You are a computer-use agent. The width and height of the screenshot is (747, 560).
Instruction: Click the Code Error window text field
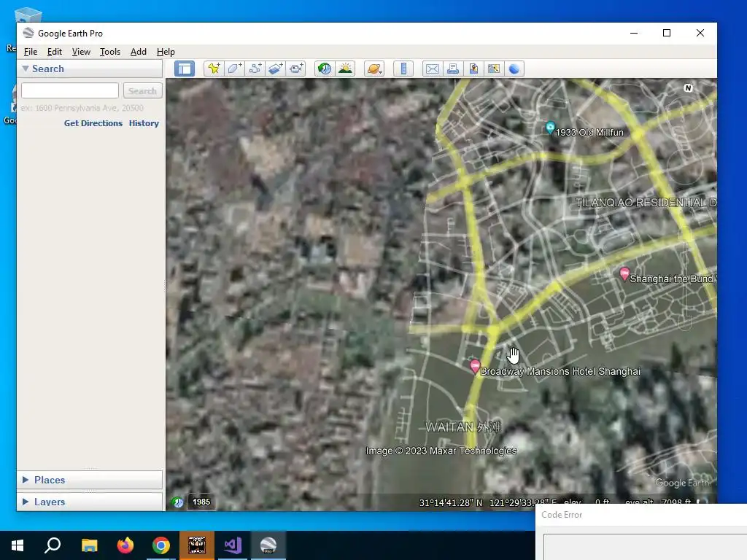coord(645,547)
